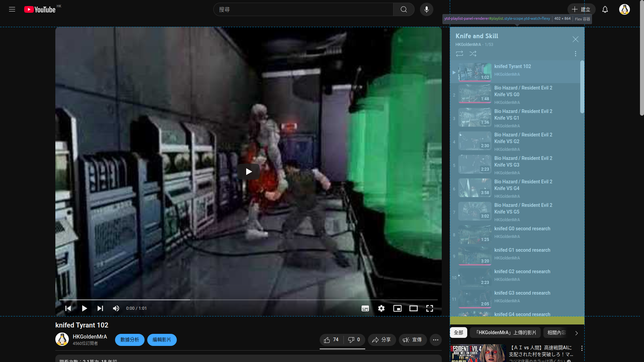644x362 pixels.
Task: Open 【AI vs 人間】 recommended video title
Action: tap(541, 351)
